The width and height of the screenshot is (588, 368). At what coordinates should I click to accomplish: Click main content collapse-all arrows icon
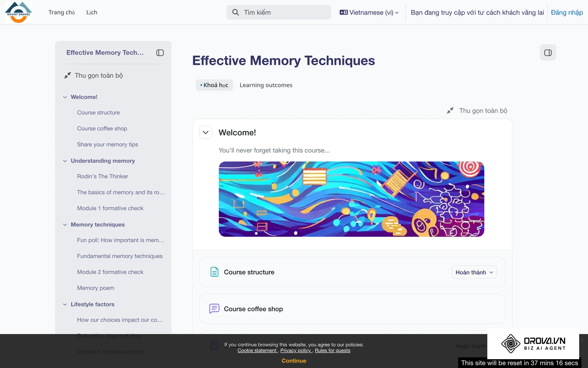click(x=450, y=111)
